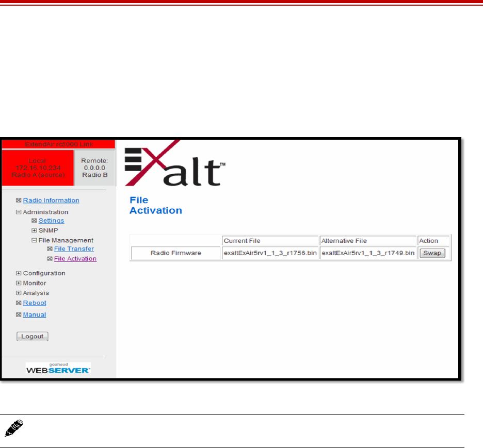Select the File Management label
Image resolution: width=483 pixels, height=448 pixels.
(66, 240)
